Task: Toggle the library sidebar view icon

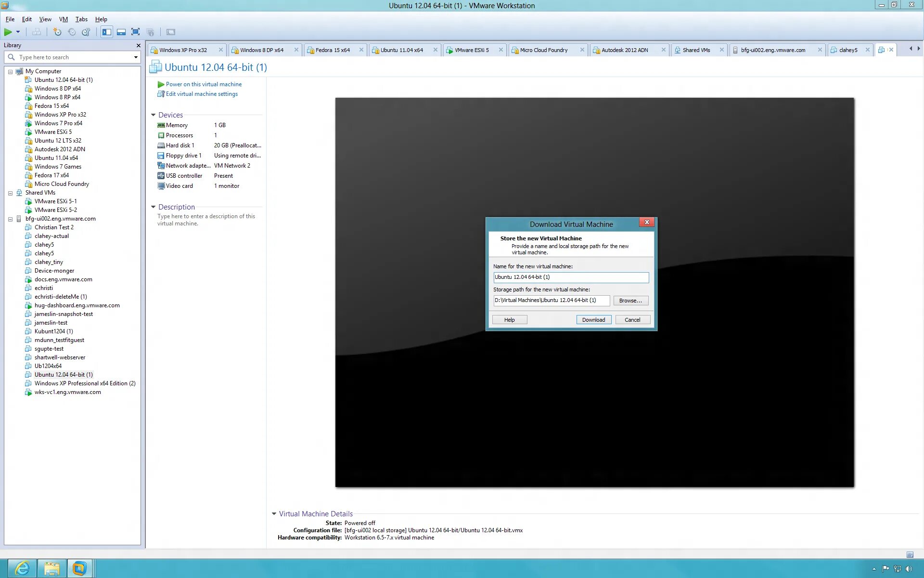Action: pyautogui.click(x=107, y=32)
